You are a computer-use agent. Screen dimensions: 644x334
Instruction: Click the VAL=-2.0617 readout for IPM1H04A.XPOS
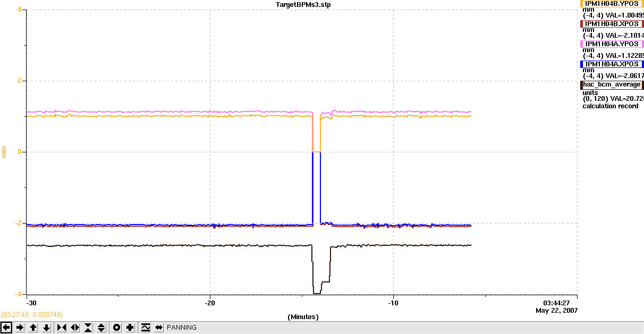pyautogui.click(x=624, y=75)
